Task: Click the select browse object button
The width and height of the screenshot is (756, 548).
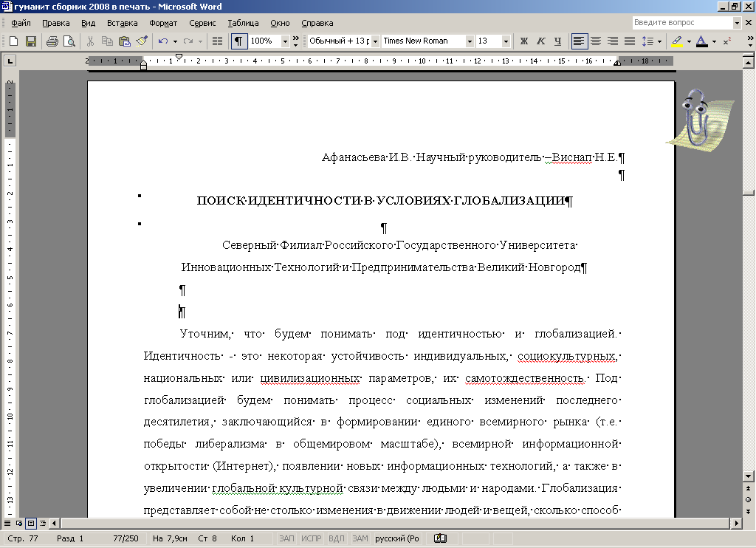Action: click(x=749, y=499)
